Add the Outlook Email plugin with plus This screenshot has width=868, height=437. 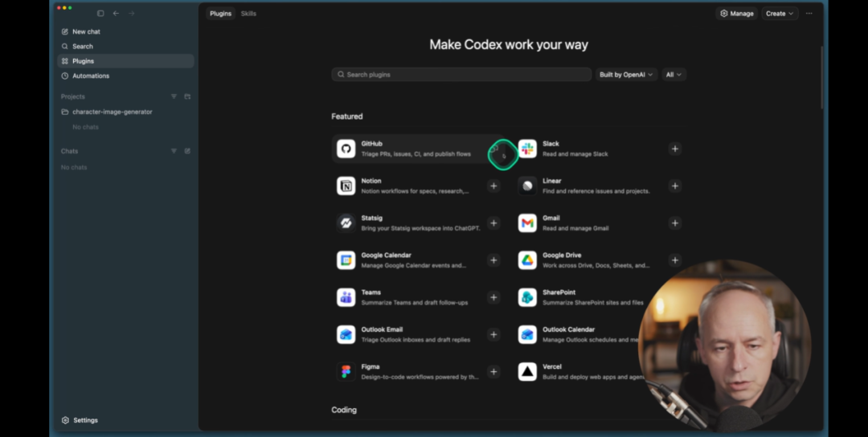[493, 334]
